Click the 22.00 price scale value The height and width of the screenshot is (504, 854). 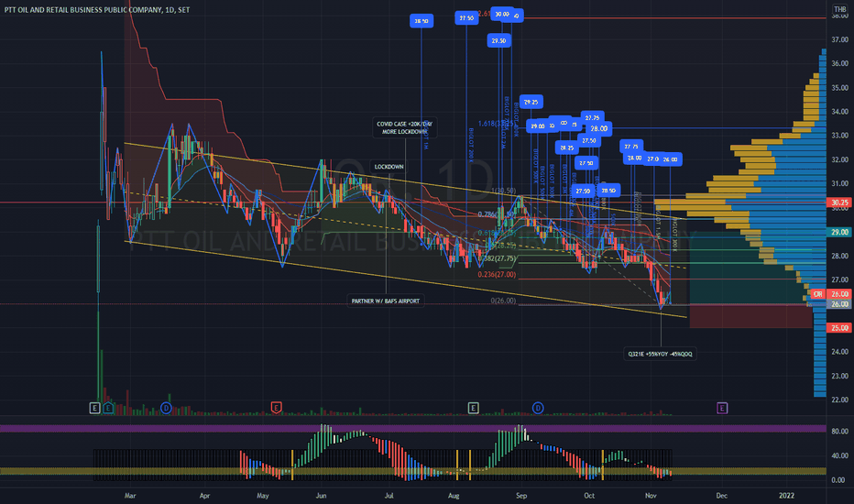pyautogui.click(x=840, y=400)
